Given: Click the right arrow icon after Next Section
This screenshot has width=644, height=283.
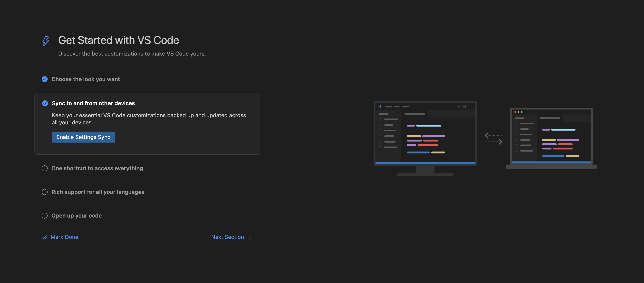Looking at the screenshot, I should point(249,237).
